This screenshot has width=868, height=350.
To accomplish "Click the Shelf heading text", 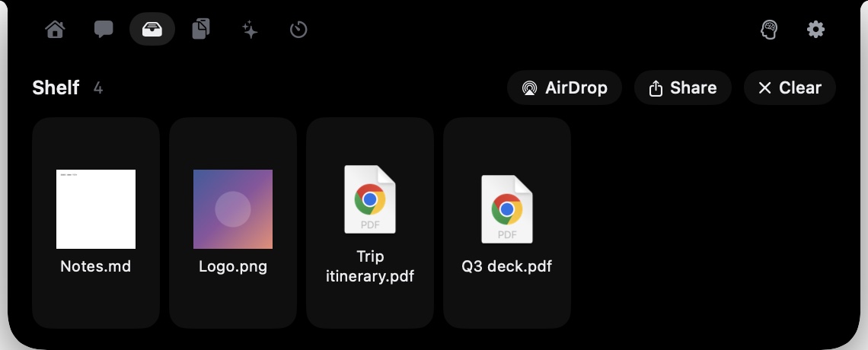I will [x=56, y=87].
